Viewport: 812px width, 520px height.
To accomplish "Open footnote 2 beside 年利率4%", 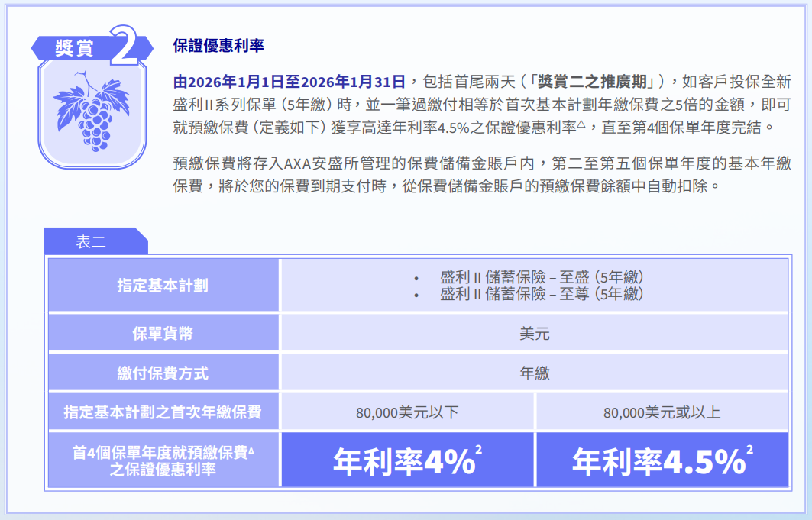I will tap(478, 449).
